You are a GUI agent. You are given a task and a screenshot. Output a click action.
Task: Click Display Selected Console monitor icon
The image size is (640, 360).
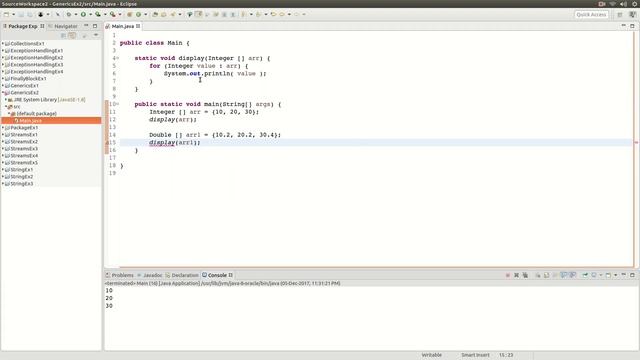tap(594, 275)
